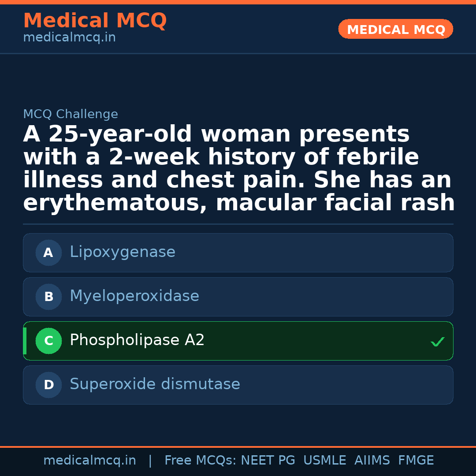Viewport: 476px width, 476px height.
Task: Click USMLE in the footer
Action: pos(324,461)
